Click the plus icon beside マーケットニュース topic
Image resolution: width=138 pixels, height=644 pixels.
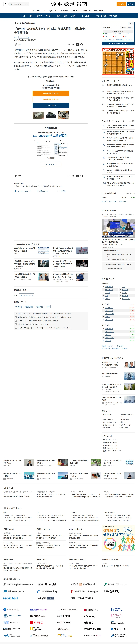tap(15, 191)
